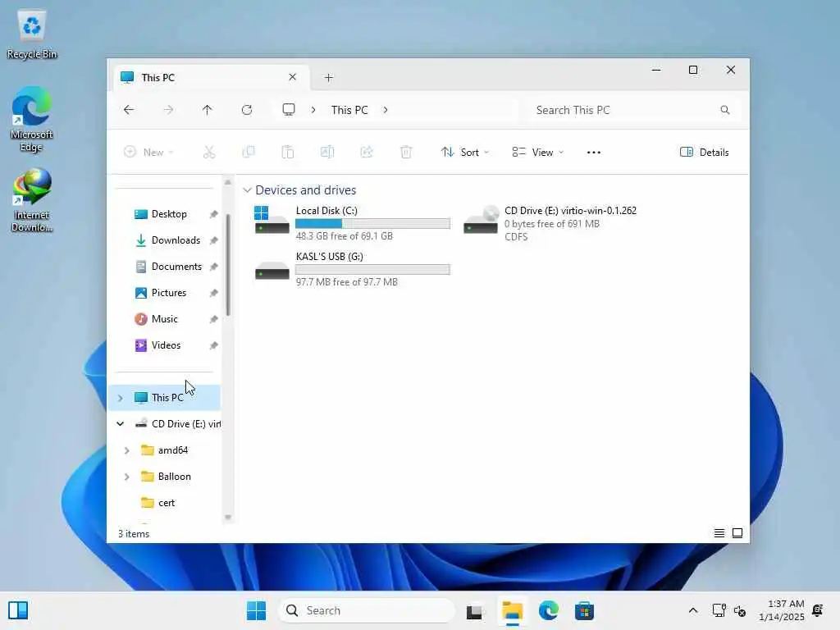Open clock and date in taskbar

coord(781,610)
